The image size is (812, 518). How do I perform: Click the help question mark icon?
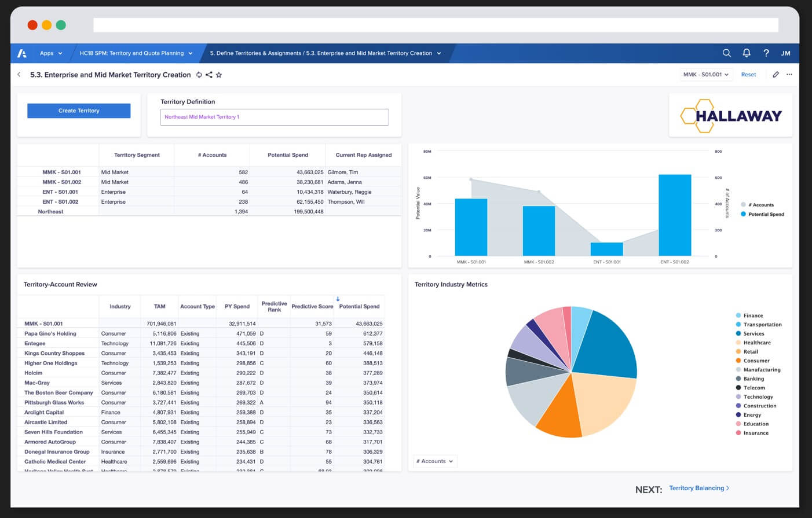click(x=766, y=53)
